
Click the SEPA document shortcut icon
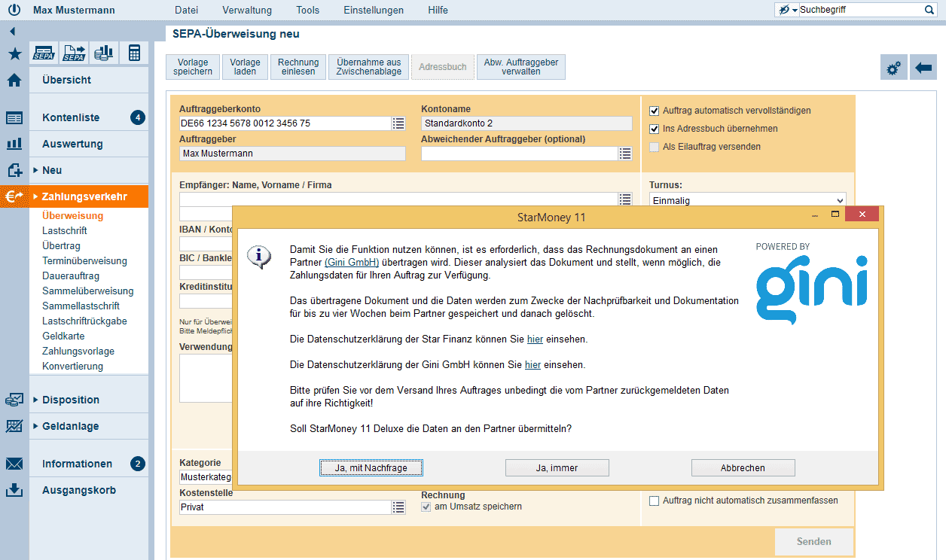[74, 53]
